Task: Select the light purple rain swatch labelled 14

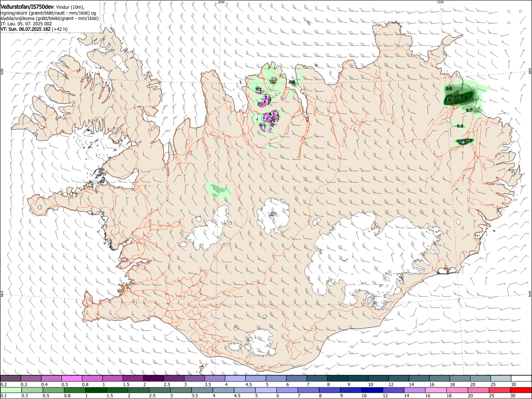Action: (415, 390)
